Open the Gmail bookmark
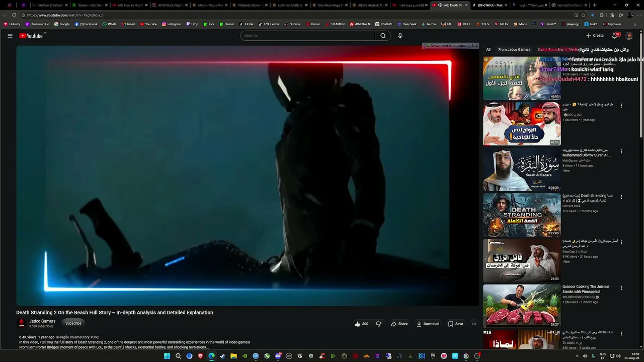This screenshot has height=362, width=644. coord(128,24)
